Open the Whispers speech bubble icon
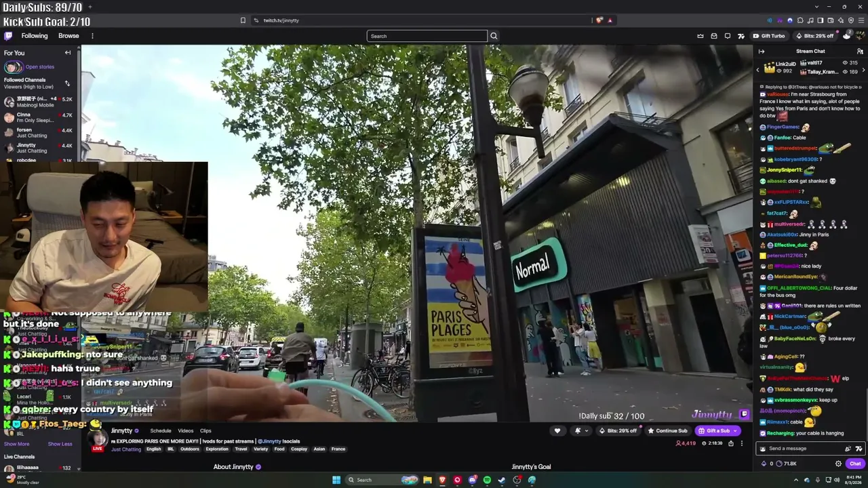Image resolution: width=868 pixels, height=488 pixels. click(x=728, y=36)
